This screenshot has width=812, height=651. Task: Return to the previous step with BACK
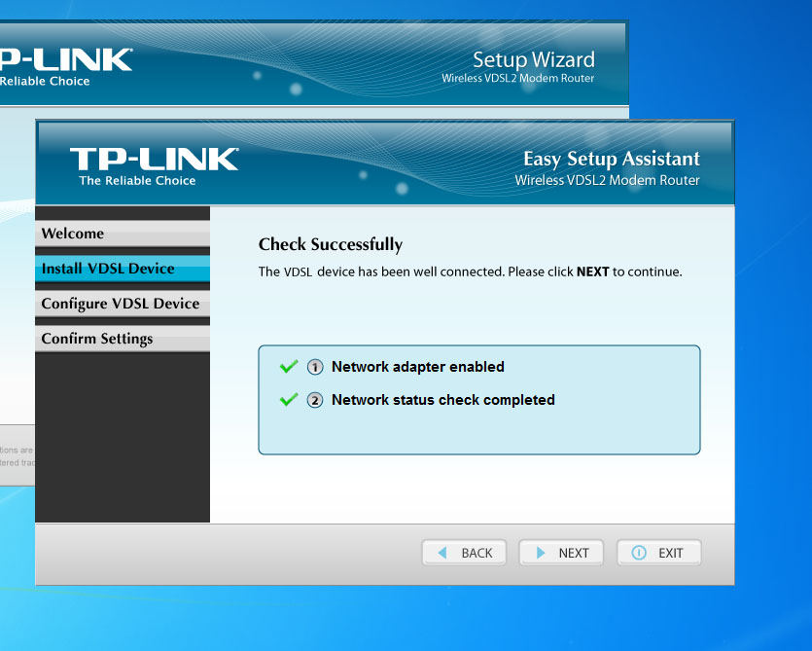[464, 553]
